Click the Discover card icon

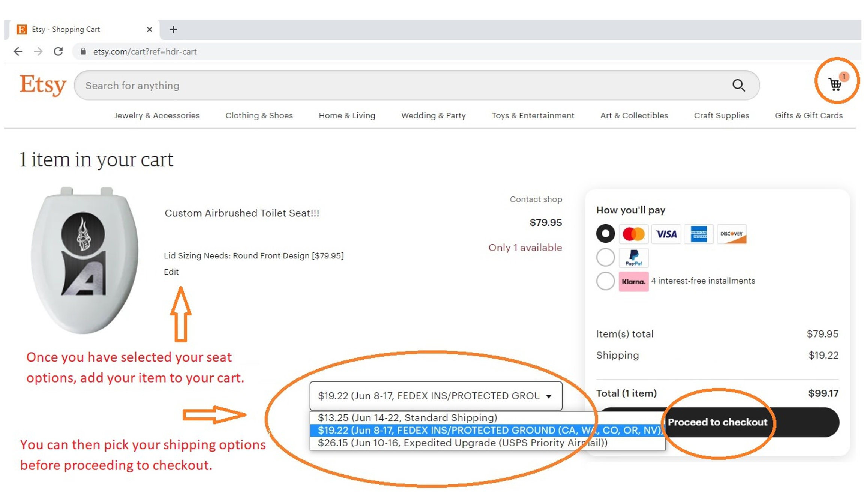click(732, 234)
